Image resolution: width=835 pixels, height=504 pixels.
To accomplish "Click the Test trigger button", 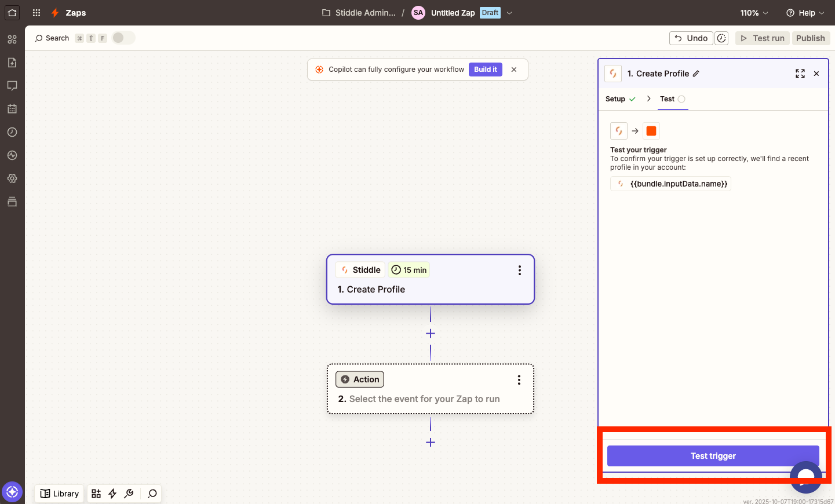I will coord(713,456).
